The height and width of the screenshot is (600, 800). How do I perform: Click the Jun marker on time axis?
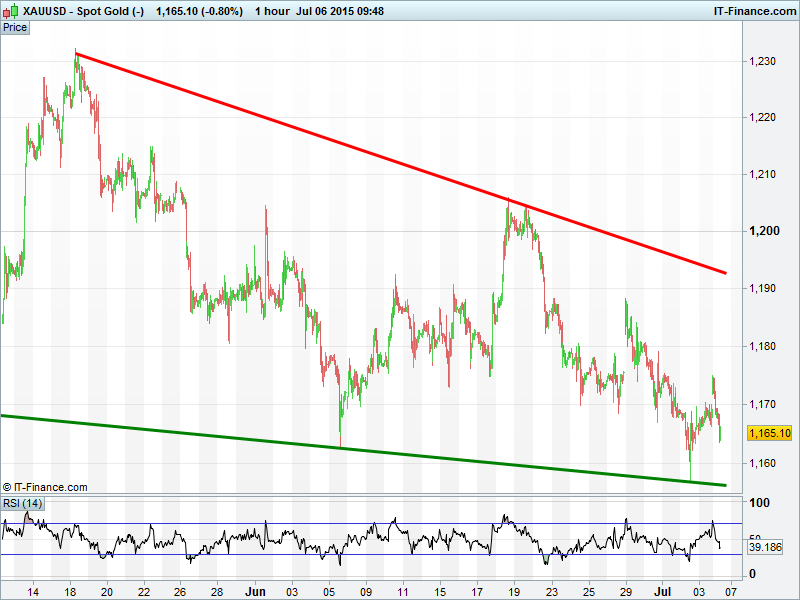click(x=255, y=590)
